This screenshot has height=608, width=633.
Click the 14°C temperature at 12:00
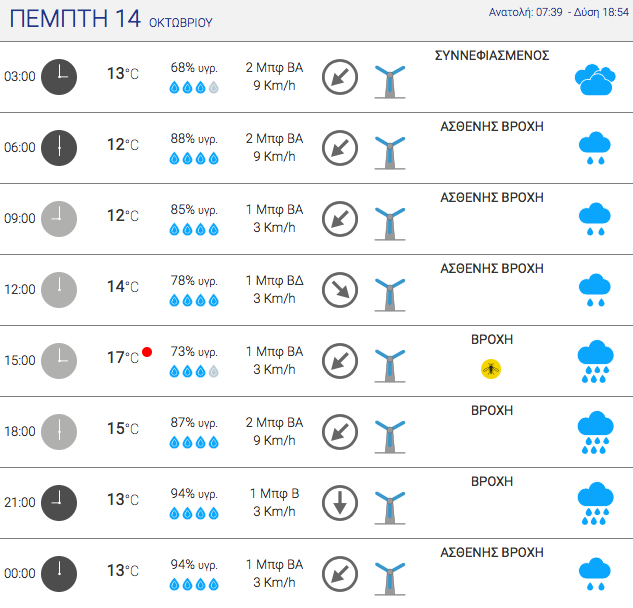pos(123,287)
